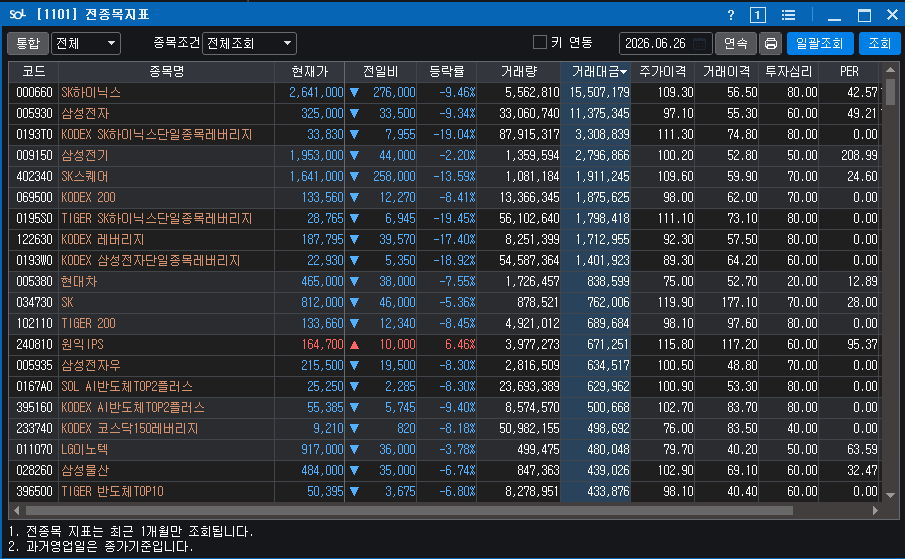The width and height of the screenshot is (905, 559).
Task: Click the 전일비 column header
Action: point(381,72)
